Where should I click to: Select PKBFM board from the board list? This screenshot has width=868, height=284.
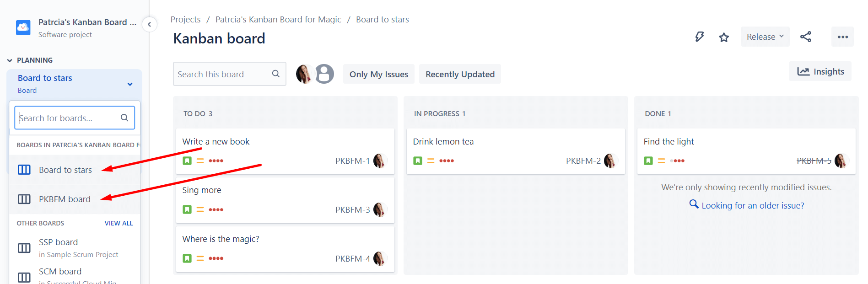65,199
